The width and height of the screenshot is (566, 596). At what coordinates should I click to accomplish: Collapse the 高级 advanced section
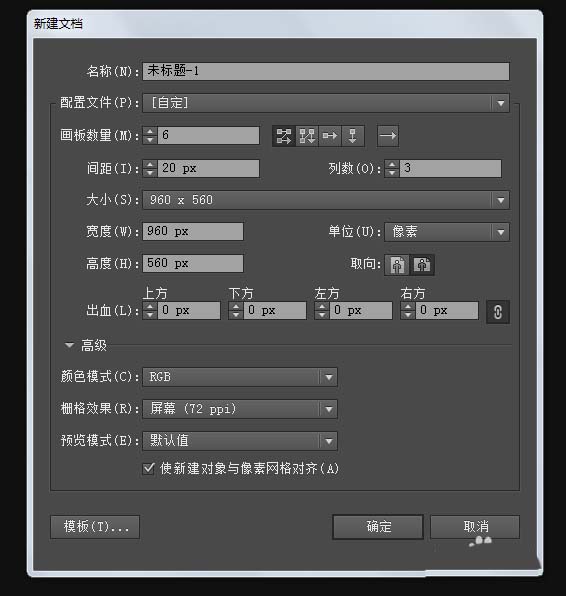click(x=69, y=345)
